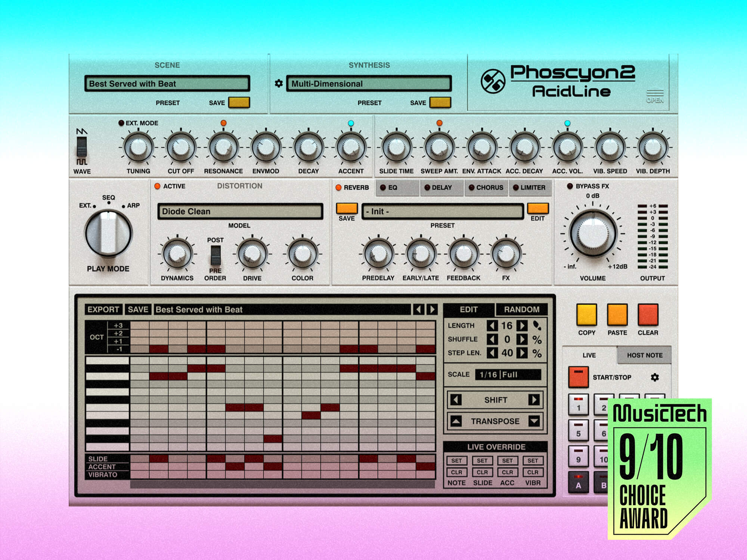Viewport: 747px width, 560px height.
Task: Switch to REVERB effect tab
Action: click(353, 187)
